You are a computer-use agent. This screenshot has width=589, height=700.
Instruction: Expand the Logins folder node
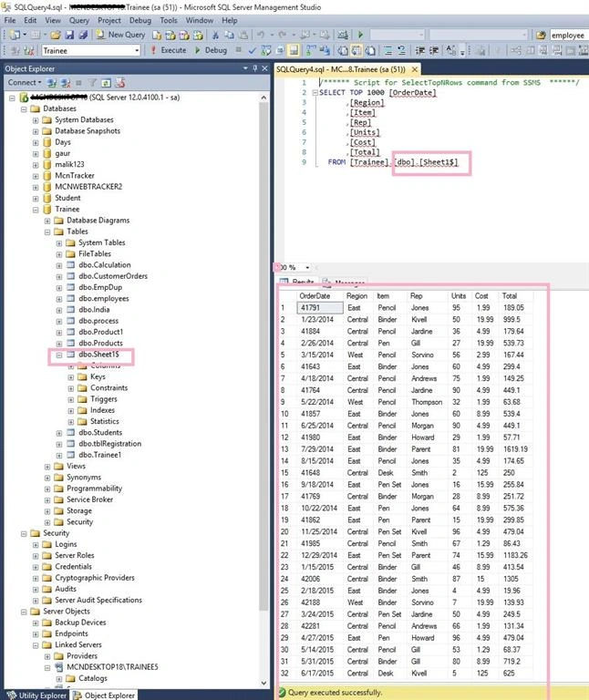point(36,545)
